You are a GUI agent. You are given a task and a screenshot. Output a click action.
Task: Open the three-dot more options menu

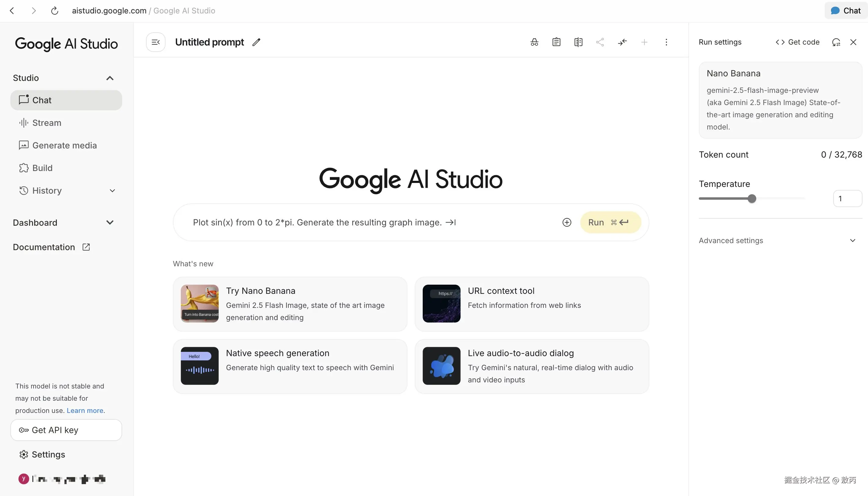coord(666,42)
